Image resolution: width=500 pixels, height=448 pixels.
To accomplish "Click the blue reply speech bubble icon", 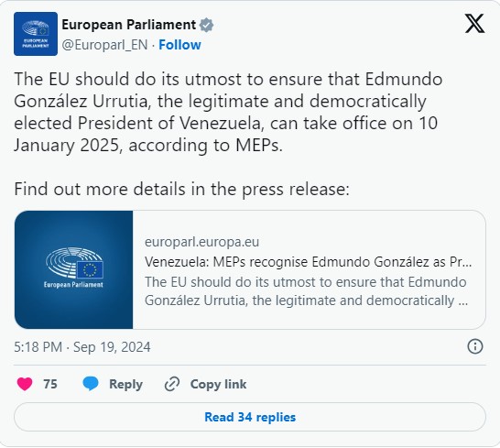I will (91, 384).
